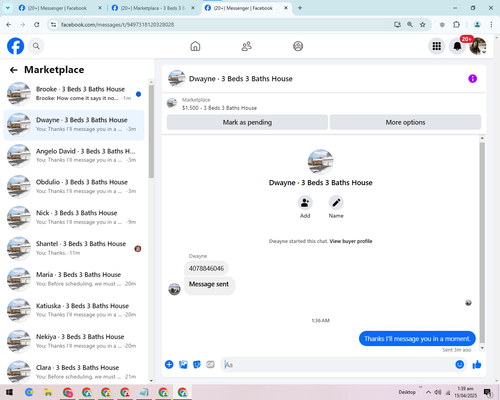
Task: Click the message input field
Action: click(338, 365)
